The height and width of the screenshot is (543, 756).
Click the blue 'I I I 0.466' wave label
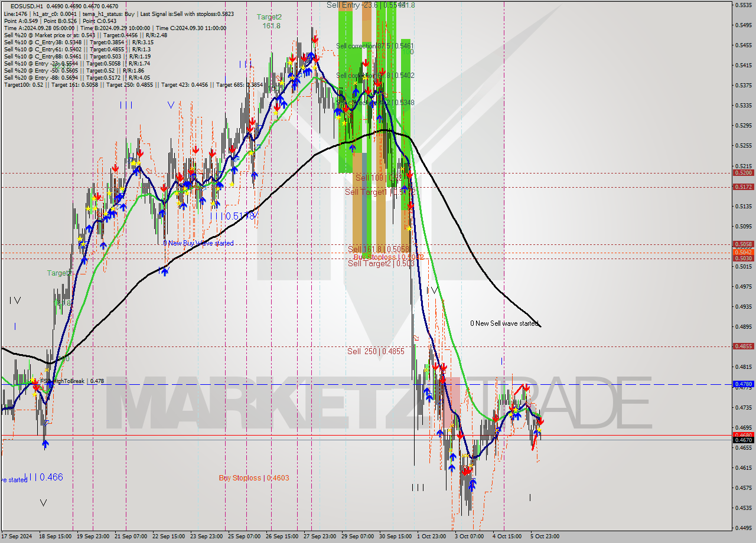(43, 477)
